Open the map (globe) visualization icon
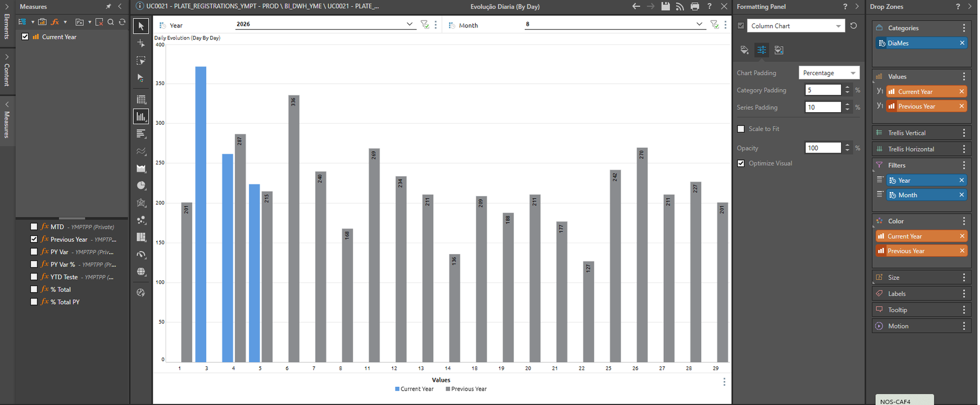 (x=141, y=272)
